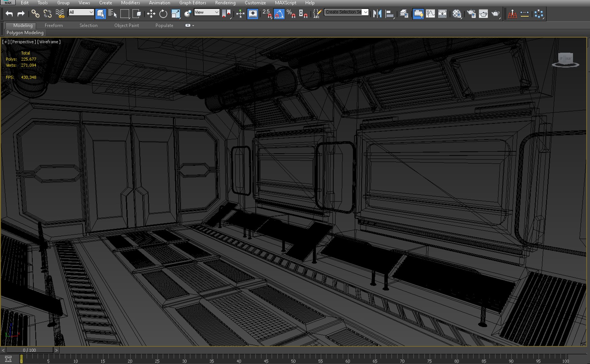
Task: Choose the Rectangular Selection Region tool
Action: tap(125, 14)
